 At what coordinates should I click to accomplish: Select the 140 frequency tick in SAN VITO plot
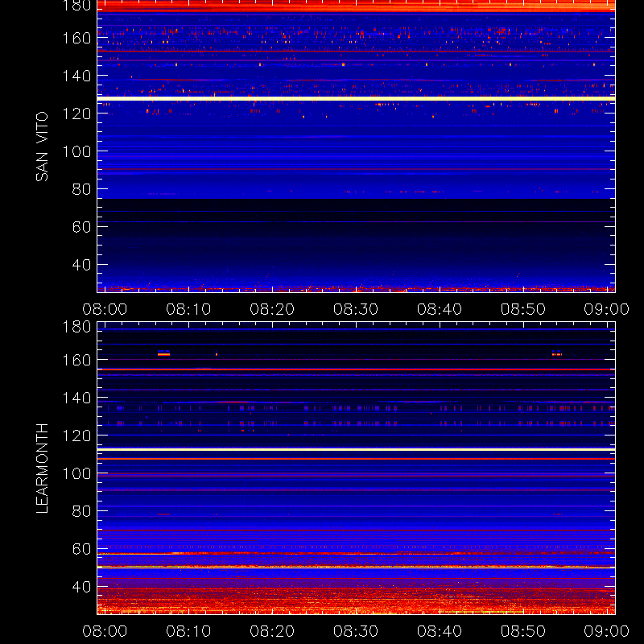pos(76,76)
